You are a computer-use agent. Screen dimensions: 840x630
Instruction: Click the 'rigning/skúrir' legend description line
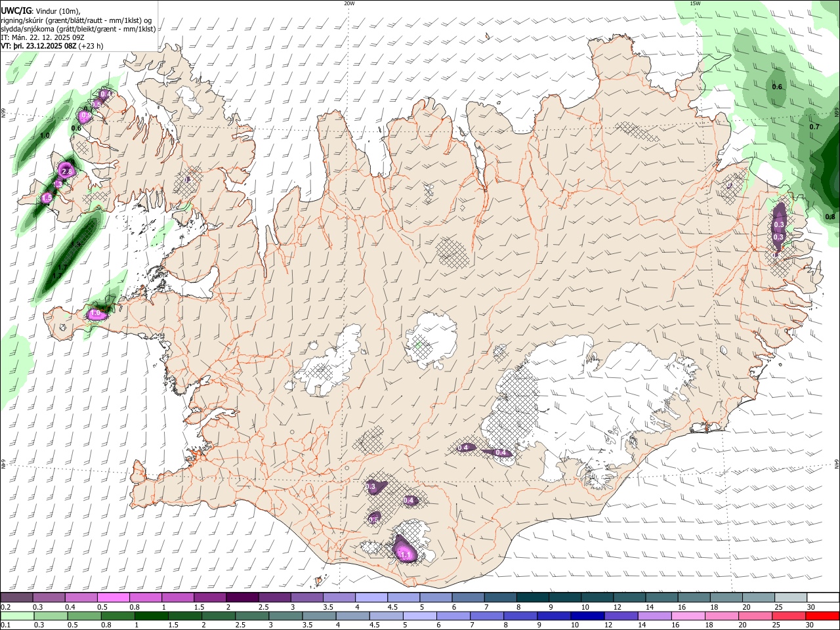click(x=77, y=20)
